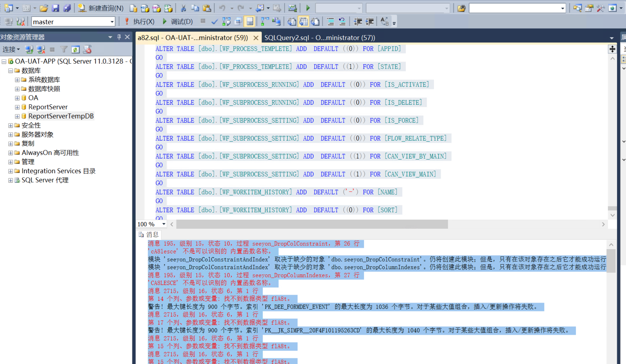Image resolution: width=626 pixels, height=364 pixels.
Task: Open the master database dropdown
Action: tap(112, 22)
